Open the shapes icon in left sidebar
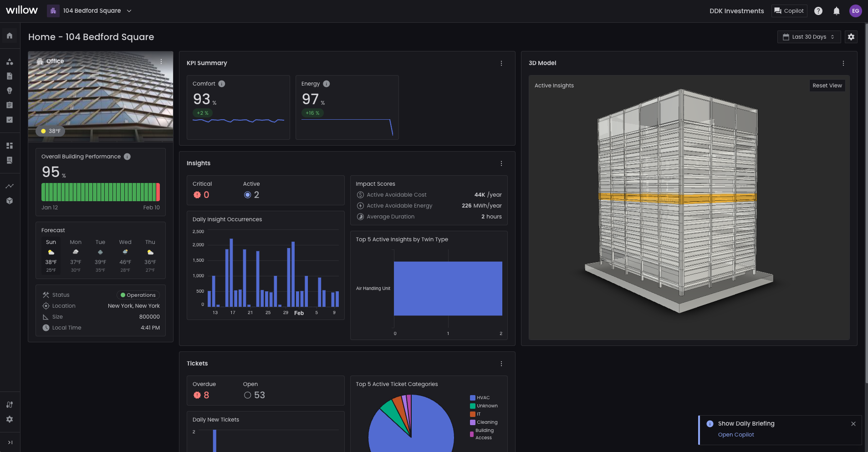Screen dimensions: 868x452 coord(10,61)
